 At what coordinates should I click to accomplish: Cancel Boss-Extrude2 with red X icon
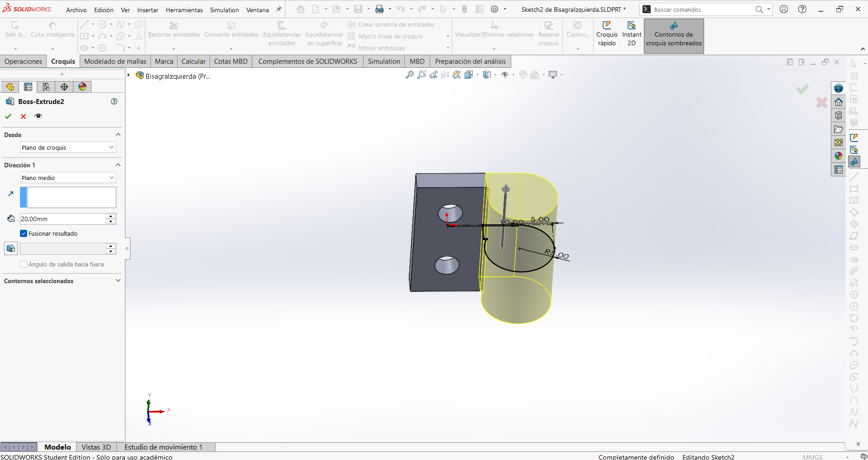pyautogui.click(x=24, y=116)
